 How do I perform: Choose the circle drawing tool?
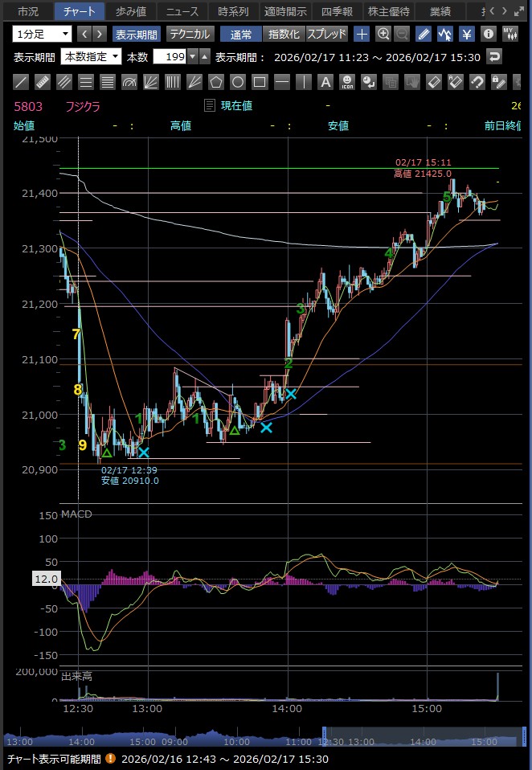(x=238, y=82)
